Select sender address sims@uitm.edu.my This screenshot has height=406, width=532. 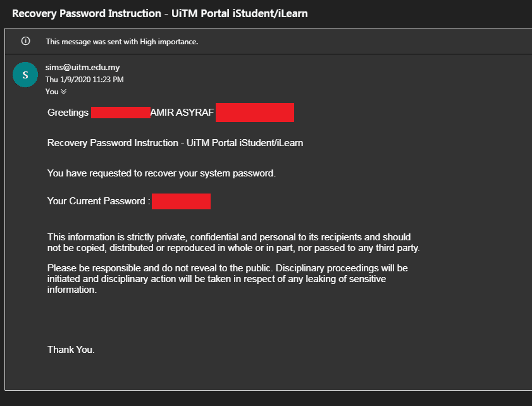pos(82,67)
